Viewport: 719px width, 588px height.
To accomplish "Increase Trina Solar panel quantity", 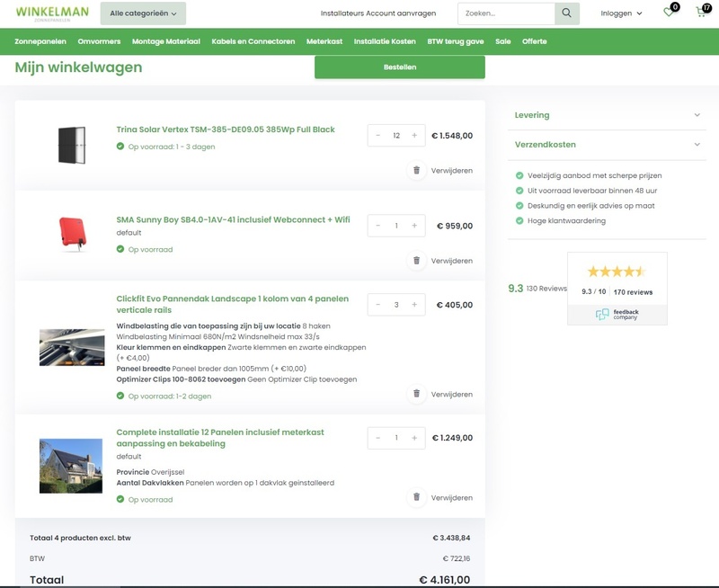I will click(414, 136).
